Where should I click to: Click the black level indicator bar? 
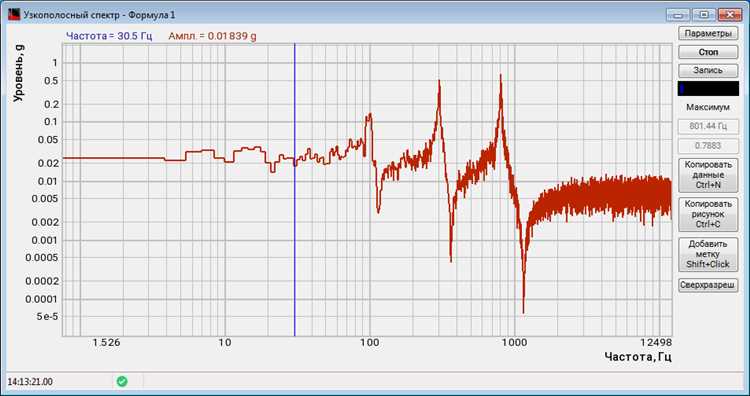[x=708, y=88]
